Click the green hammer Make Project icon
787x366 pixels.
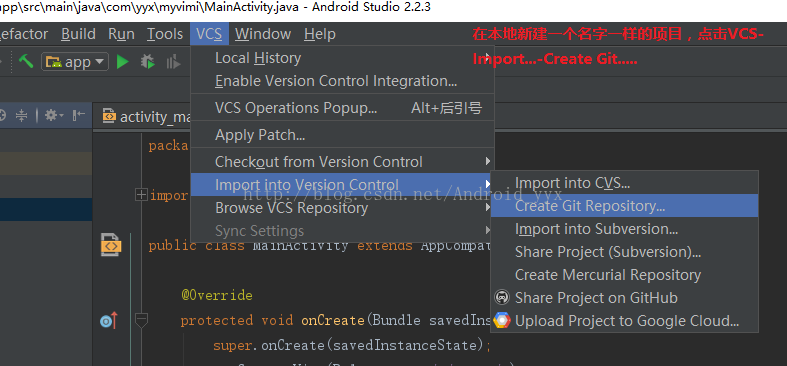tap(26, 62)
